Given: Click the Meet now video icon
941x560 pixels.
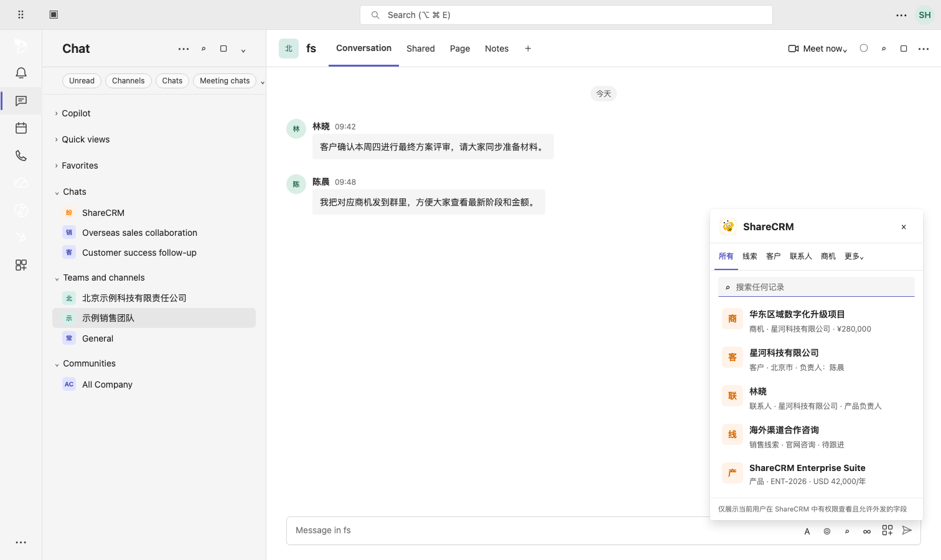Looking at the screenshot, I should [x=794, y=49].
